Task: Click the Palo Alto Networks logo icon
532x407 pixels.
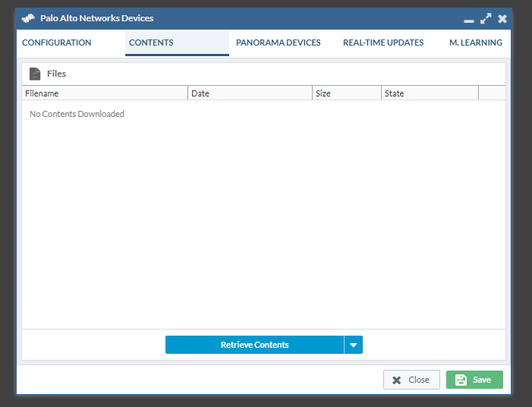Action: pyautogui.click(x=28, y=18)
